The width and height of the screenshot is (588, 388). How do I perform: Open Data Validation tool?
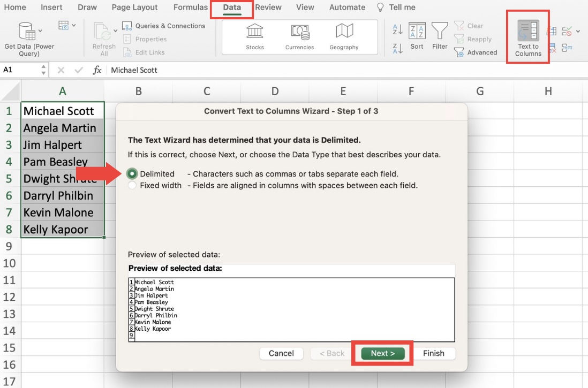click(567, 31)
